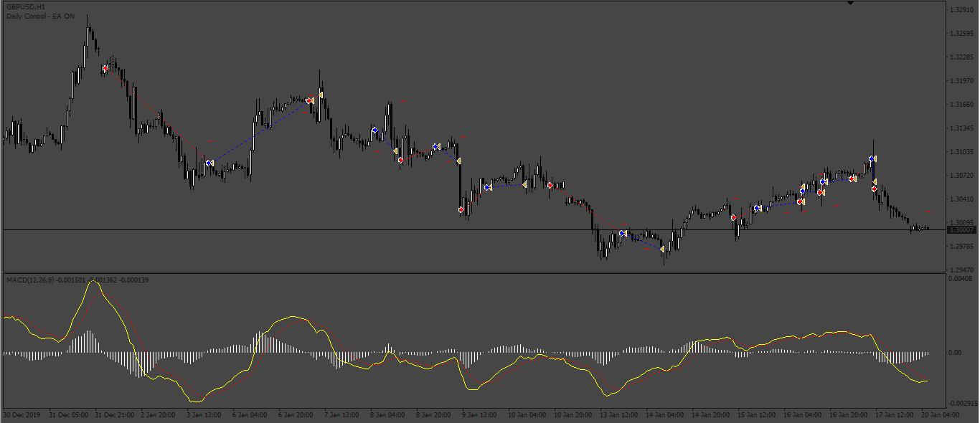Screen dimensions: 980x423
Task: Select the blue buy arrow at 8 Jan 04:00
Action: 374,130
